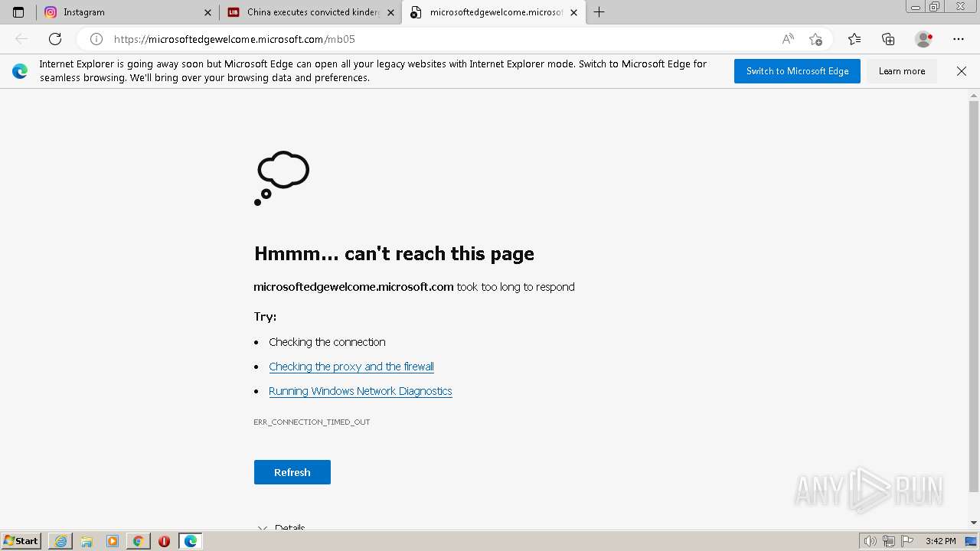980x551 pixels.
Task: Click the scrollbar down arrow
Action: pos(974,523)
